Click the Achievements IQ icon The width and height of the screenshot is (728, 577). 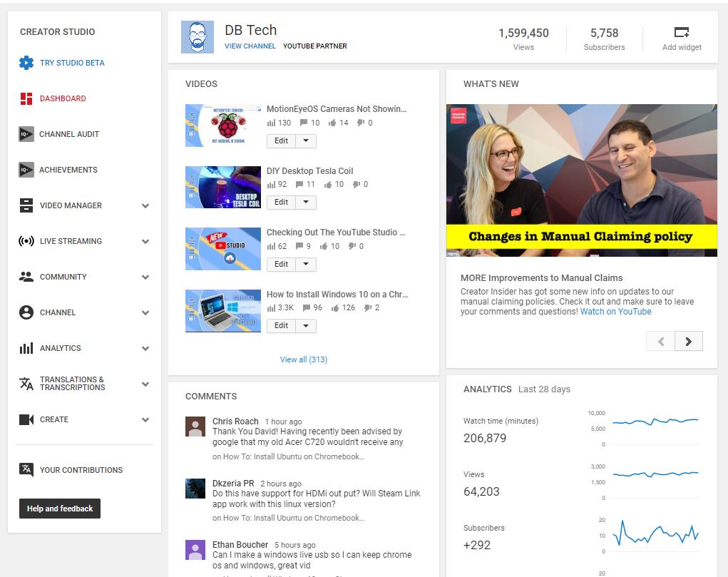26,170
